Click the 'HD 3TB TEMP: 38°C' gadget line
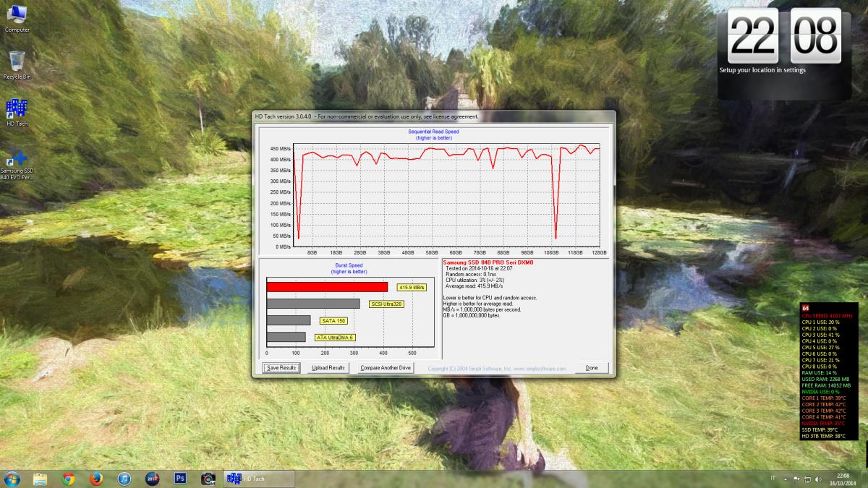Viewport: 868px width, 488px height. point(823,437)
